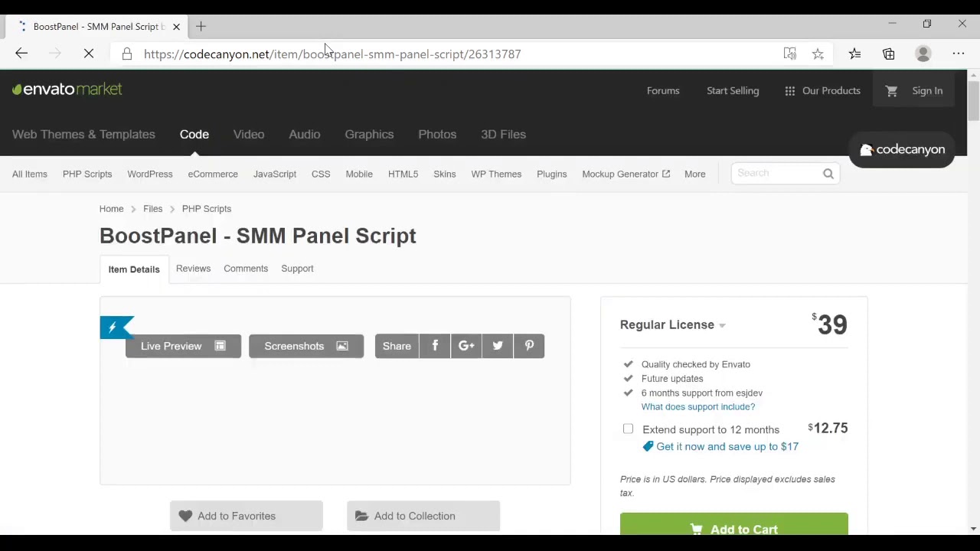Screen dimensions: 980x551
Task: Click the Share button
Action: (397, 346)
